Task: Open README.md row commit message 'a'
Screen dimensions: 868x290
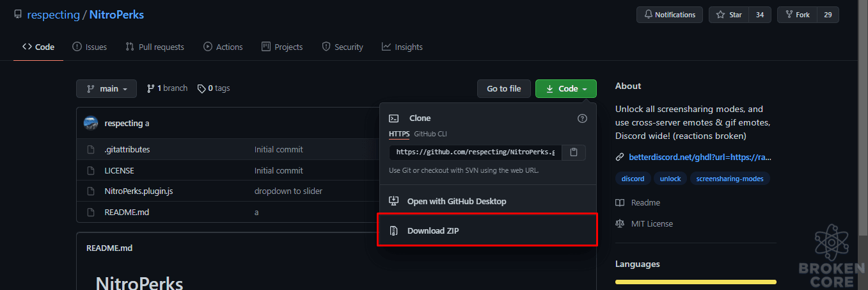Action: tap(256, 211)
